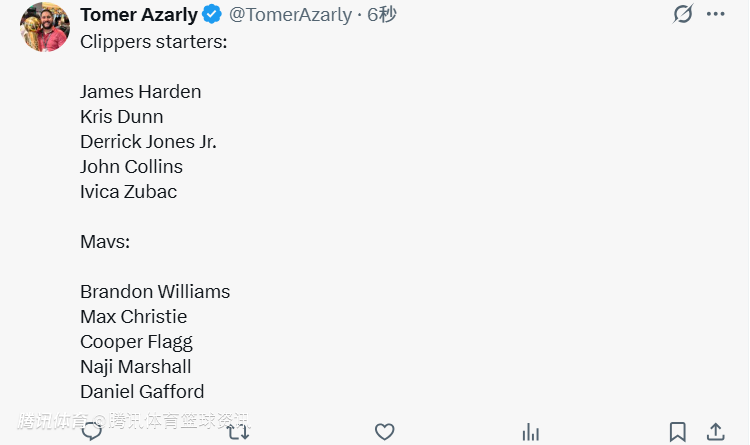
Task: Like the tweet with the heart icon
Action: [385, 432]
